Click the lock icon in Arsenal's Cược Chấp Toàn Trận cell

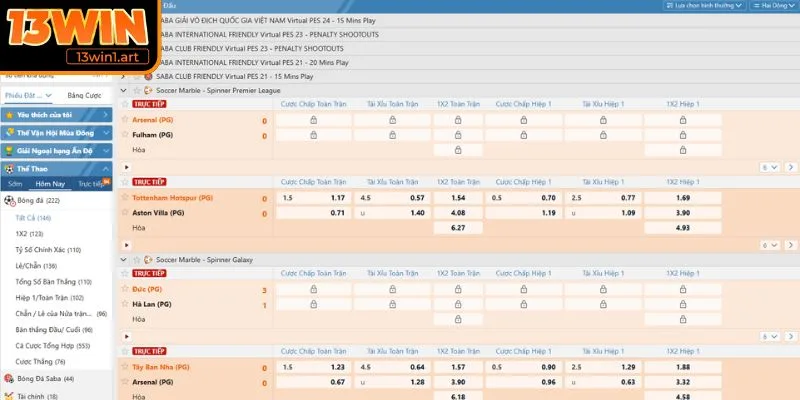(x=314, y=120)
